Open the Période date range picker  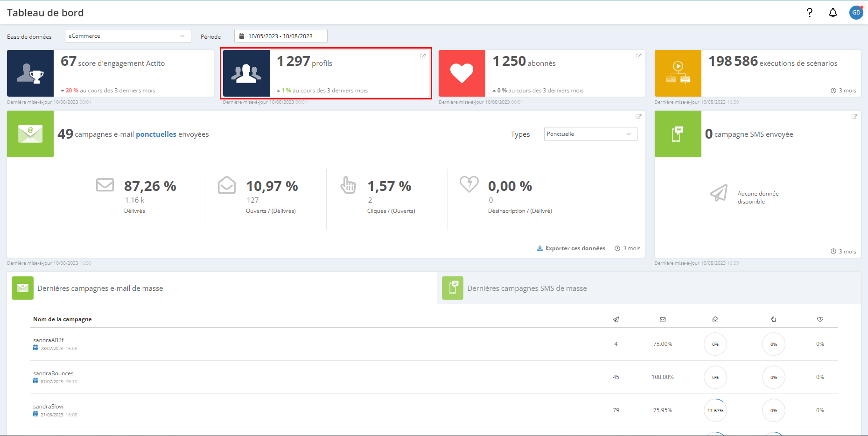pos(280,36)
